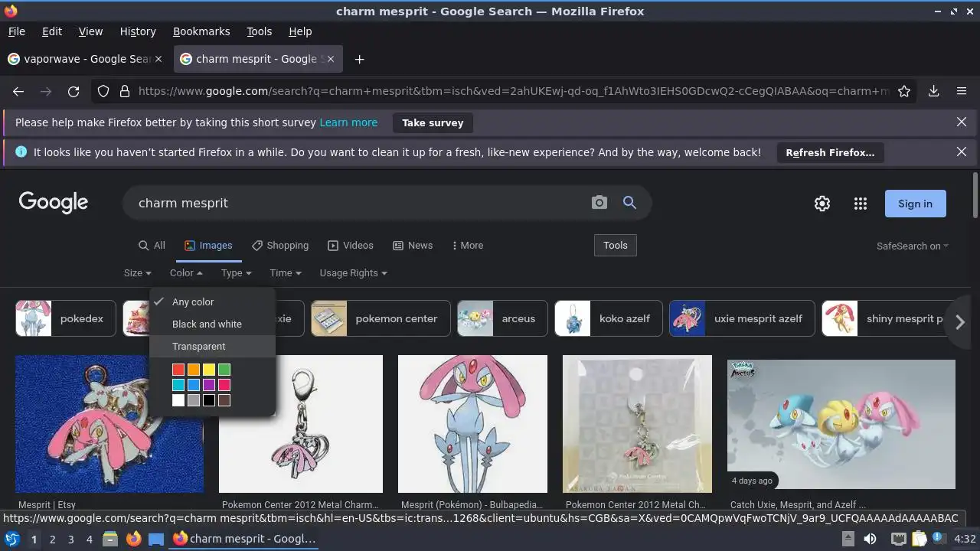Open the taskbar file manager icon
The width and height of the screenshot is (980, 551).
110,539
